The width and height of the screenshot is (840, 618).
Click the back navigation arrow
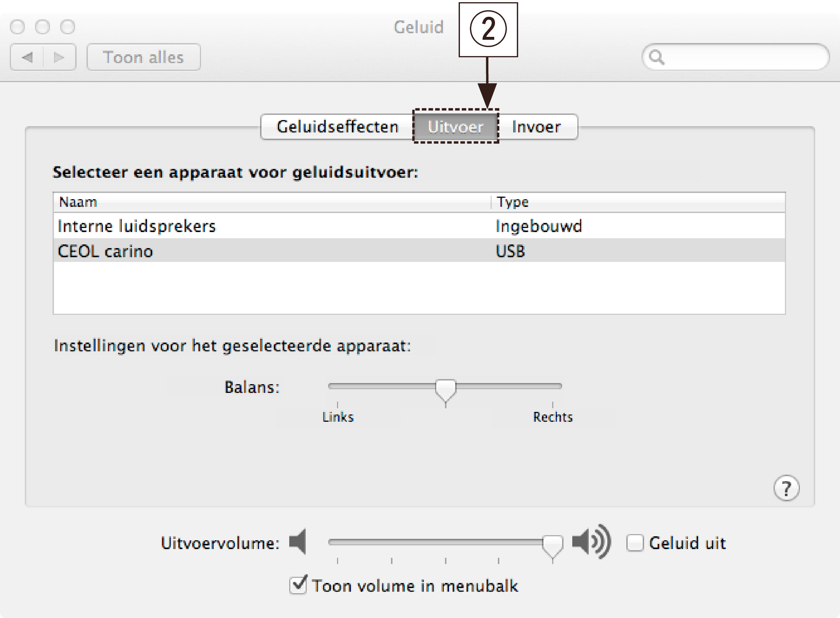[27, 57]
